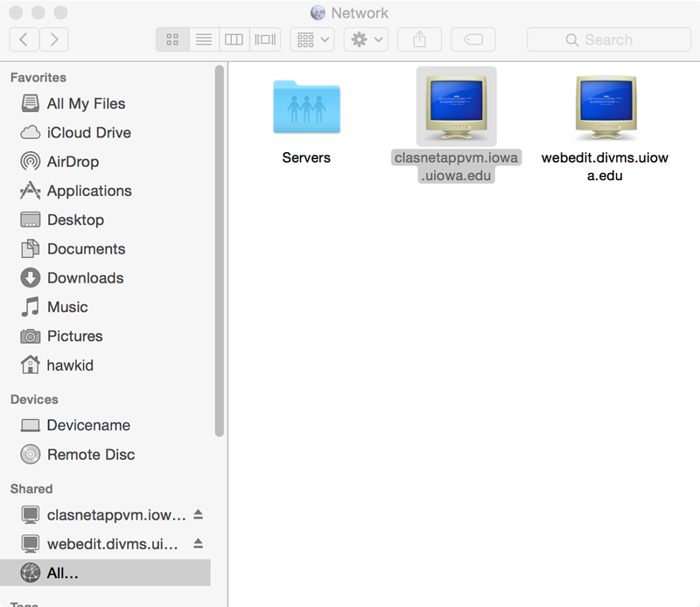Screen dimensions: 700x607
Task: Click the Edit Tags button
Action: coord(472,39)
